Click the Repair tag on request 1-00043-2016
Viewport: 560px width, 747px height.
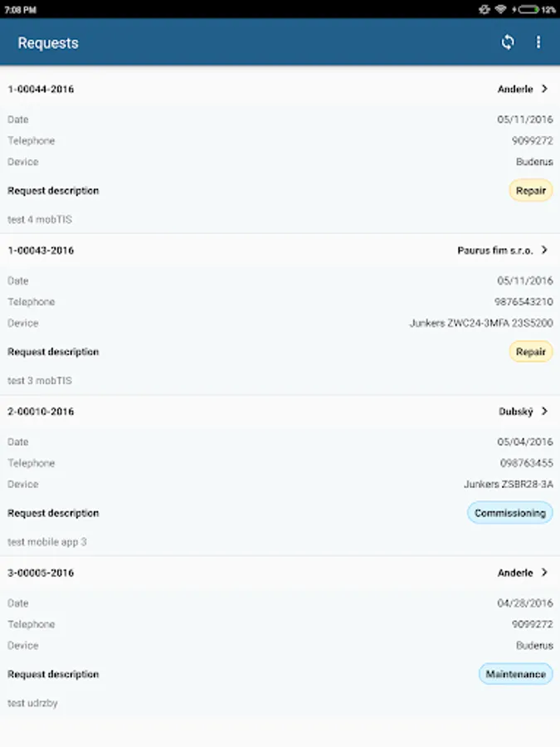click(x=531, y=352)
